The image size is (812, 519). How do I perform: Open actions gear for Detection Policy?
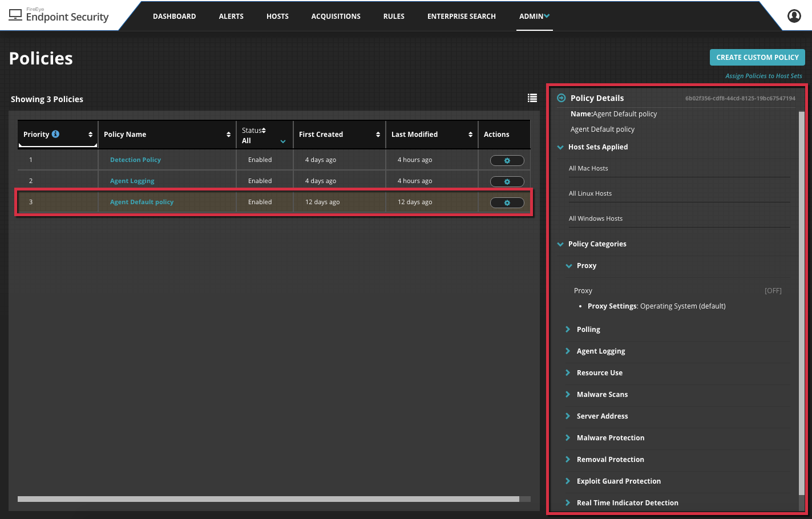tap(507, 160)
